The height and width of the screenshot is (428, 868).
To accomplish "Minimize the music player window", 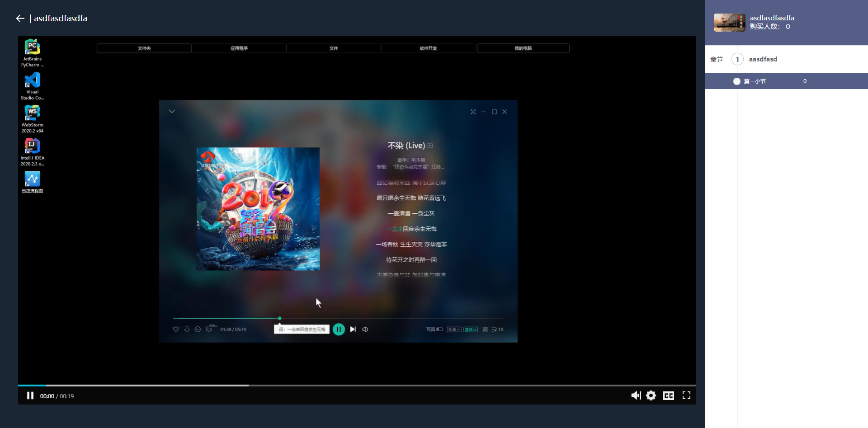I will 483,112.
